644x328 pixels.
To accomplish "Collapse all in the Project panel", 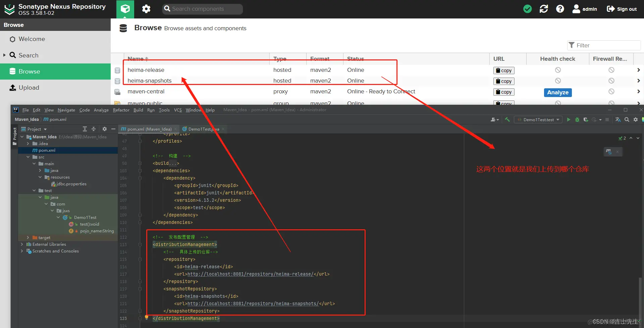I will click(x=94, y=129).
